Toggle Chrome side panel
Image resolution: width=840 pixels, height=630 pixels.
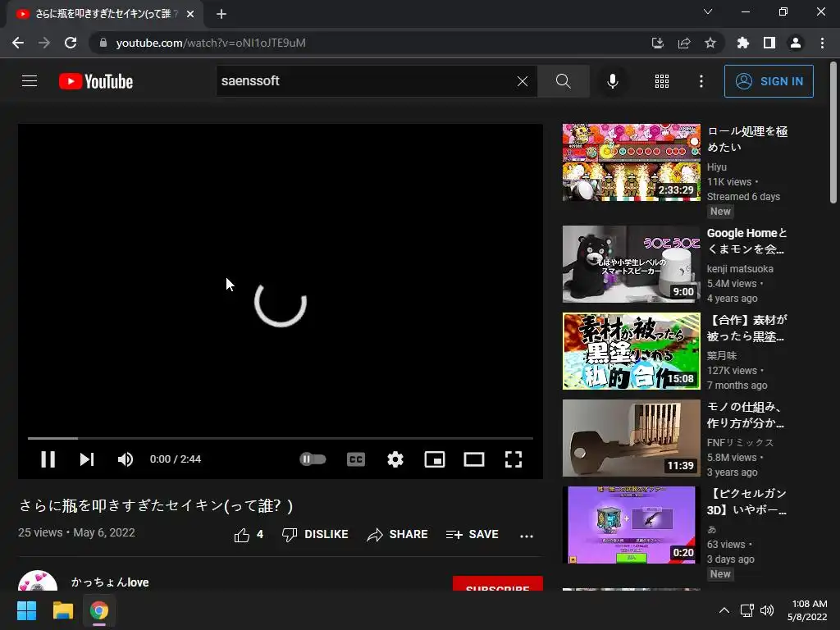click(x=769, y=43)
